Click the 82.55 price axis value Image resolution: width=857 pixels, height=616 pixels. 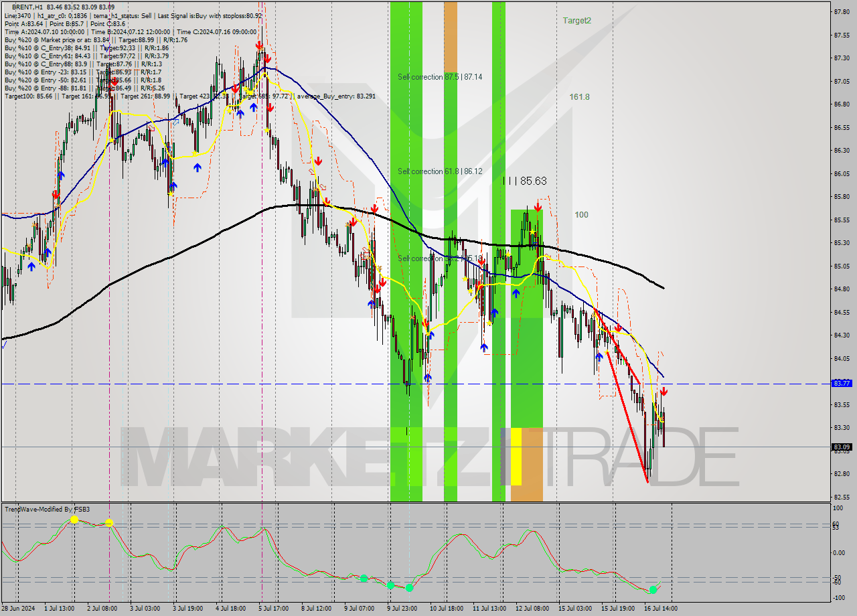click(842, 497)
